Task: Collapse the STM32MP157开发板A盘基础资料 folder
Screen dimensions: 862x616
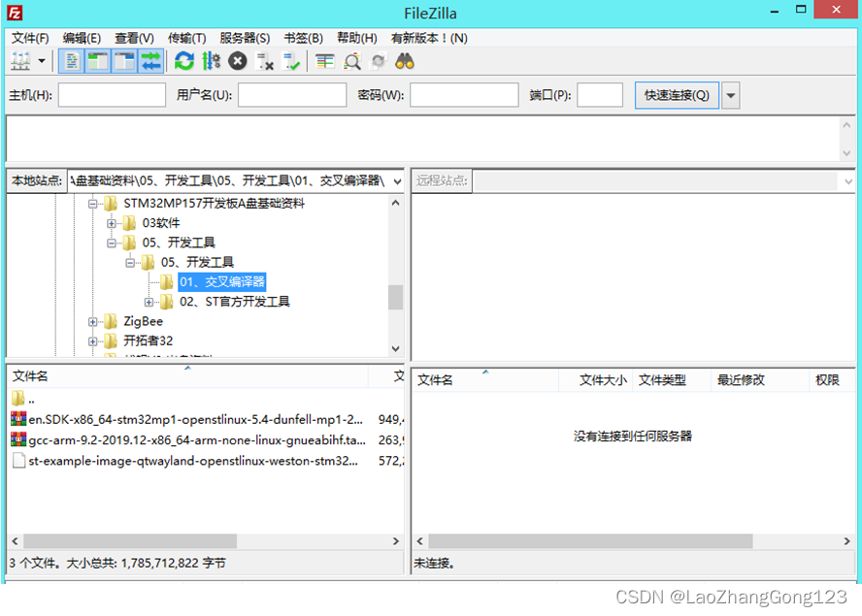Action: tap(92, 204)
